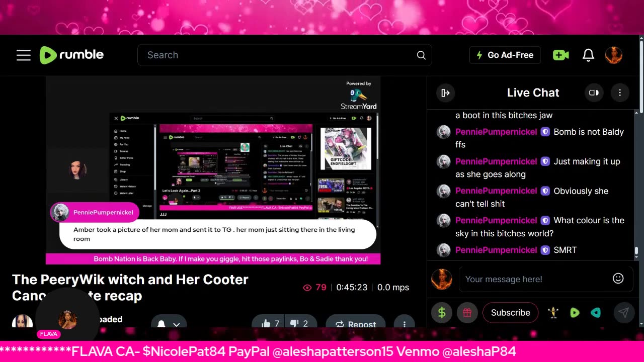Click the '0.0 mps' readout

click(393, 288)
